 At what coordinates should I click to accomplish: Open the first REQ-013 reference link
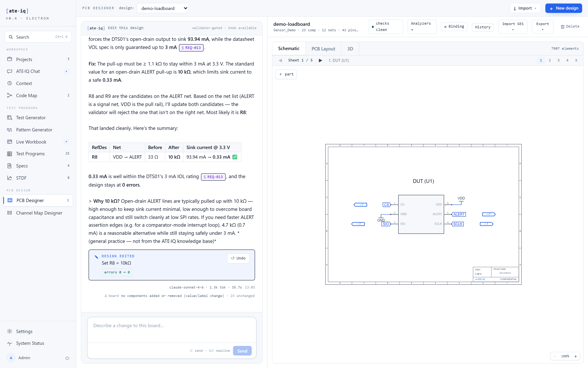[x=191, y=48]
